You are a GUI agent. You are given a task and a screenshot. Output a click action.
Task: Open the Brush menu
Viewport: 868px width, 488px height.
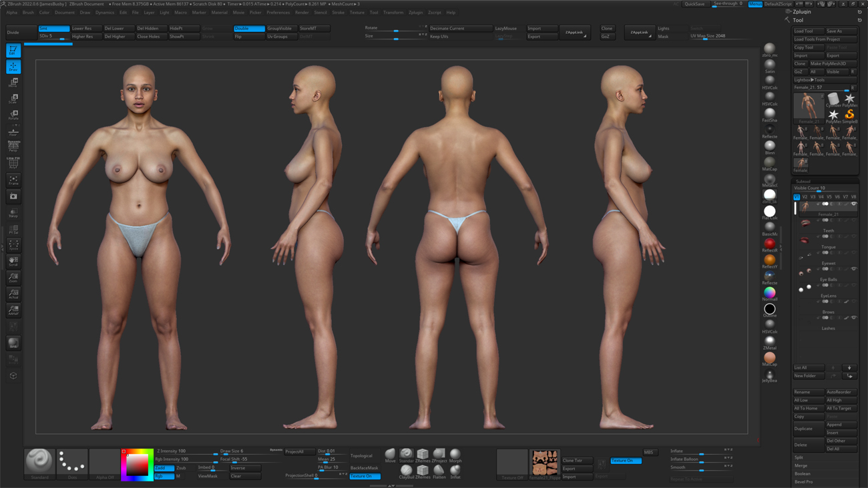point(28,13)
